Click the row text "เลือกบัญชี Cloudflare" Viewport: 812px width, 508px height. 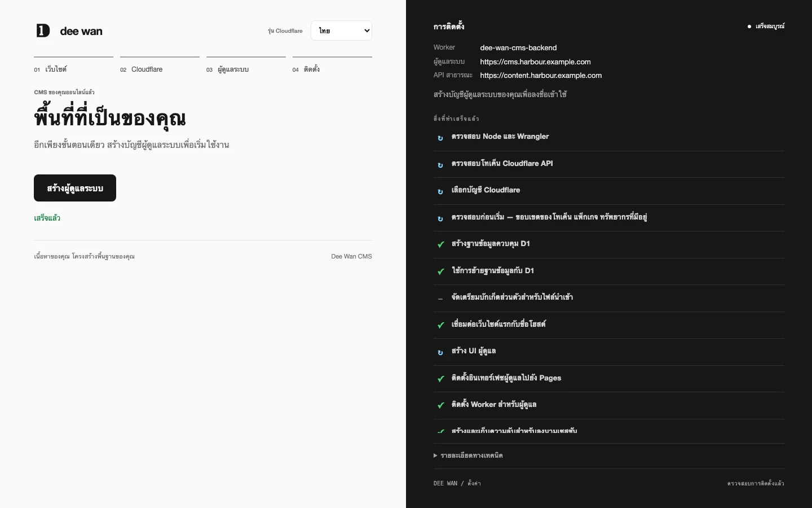pyautogui.click(x=486, y=190)
